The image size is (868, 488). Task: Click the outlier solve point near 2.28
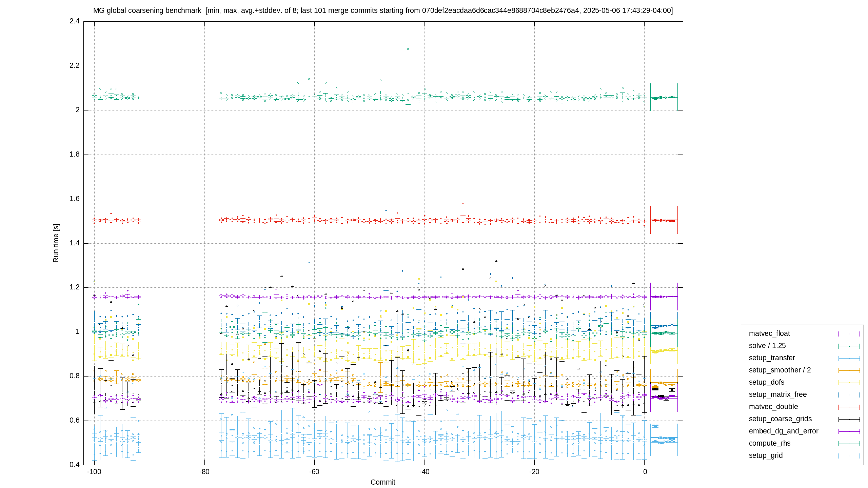(x=408, y=49)
